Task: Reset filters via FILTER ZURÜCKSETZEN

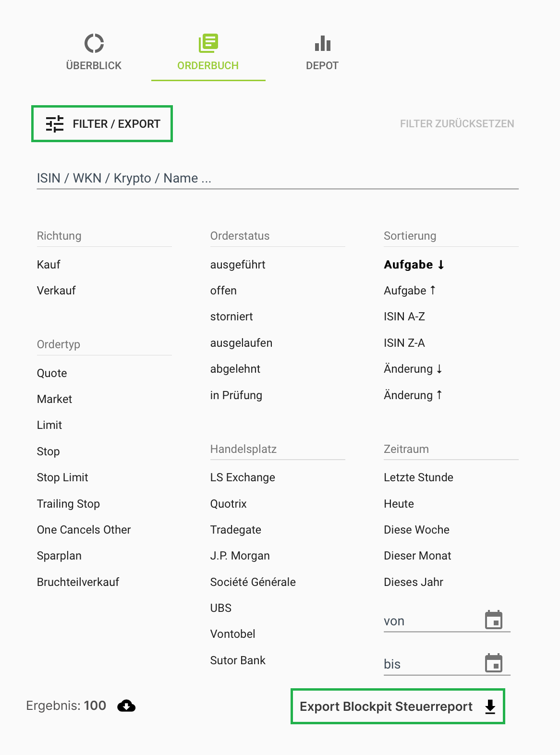Action: 457,124
